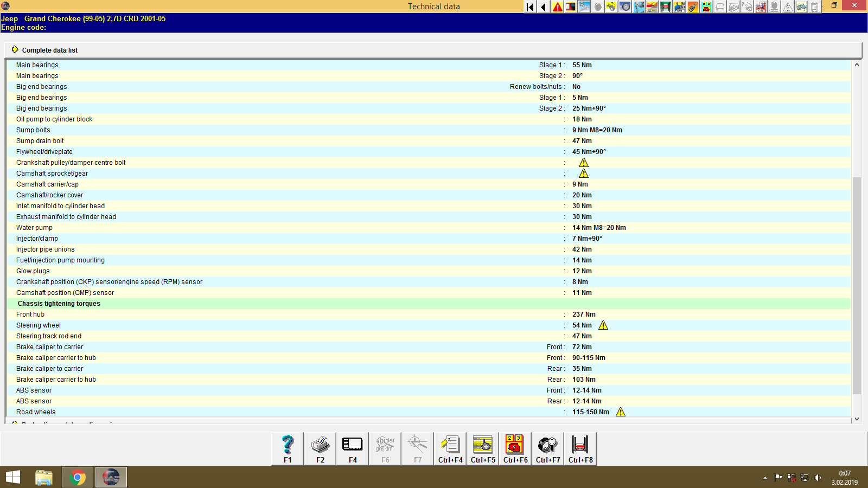Open the help with the F1 question mark icon
The height and width of the screenshot is (488, 868).
pyautogui.click(x=287, y=447)
